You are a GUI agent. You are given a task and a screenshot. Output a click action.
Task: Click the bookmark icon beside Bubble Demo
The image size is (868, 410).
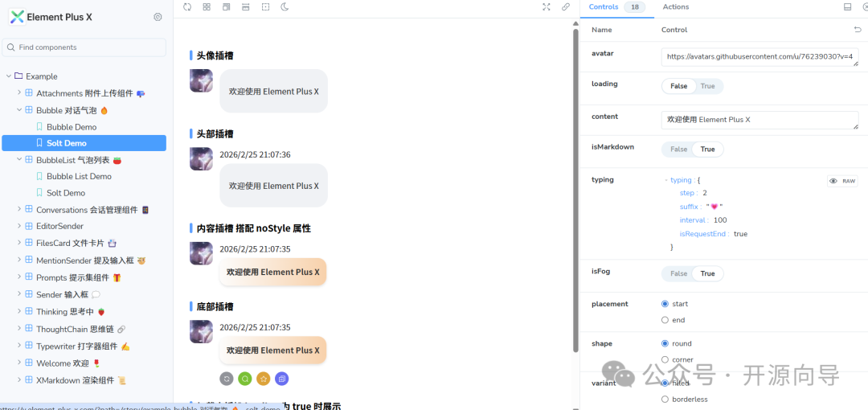tap(39, 126)
